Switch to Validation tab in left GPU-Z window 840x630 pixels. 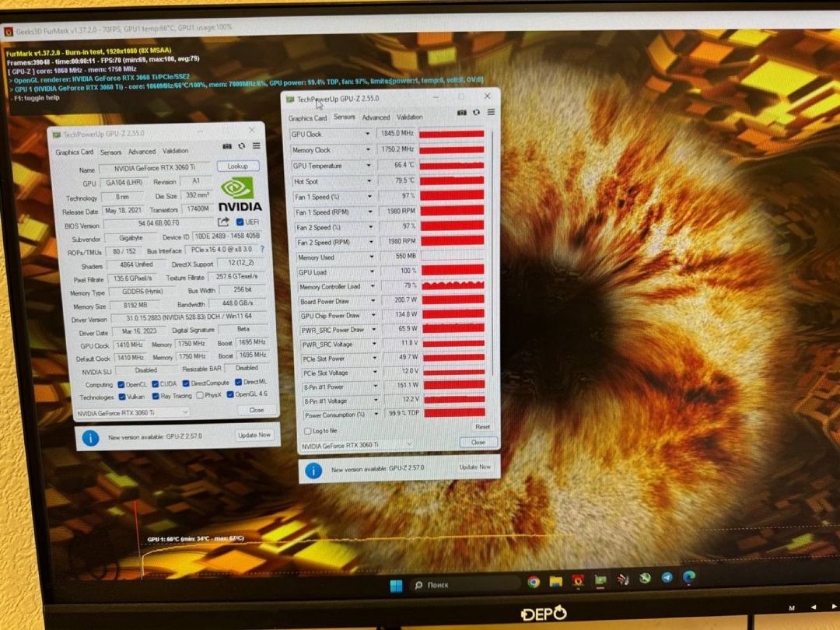[x=175, y=151]
